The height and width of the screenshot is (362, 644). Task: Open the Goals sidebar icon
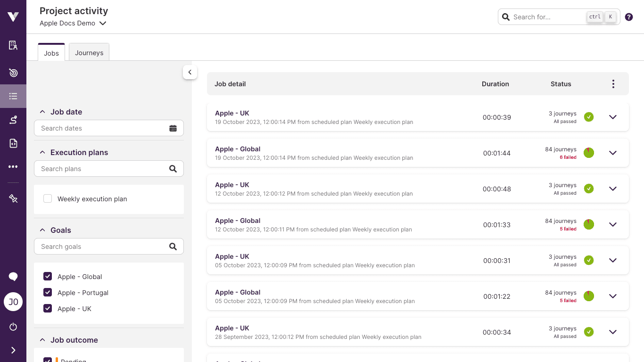coord(13,73)
